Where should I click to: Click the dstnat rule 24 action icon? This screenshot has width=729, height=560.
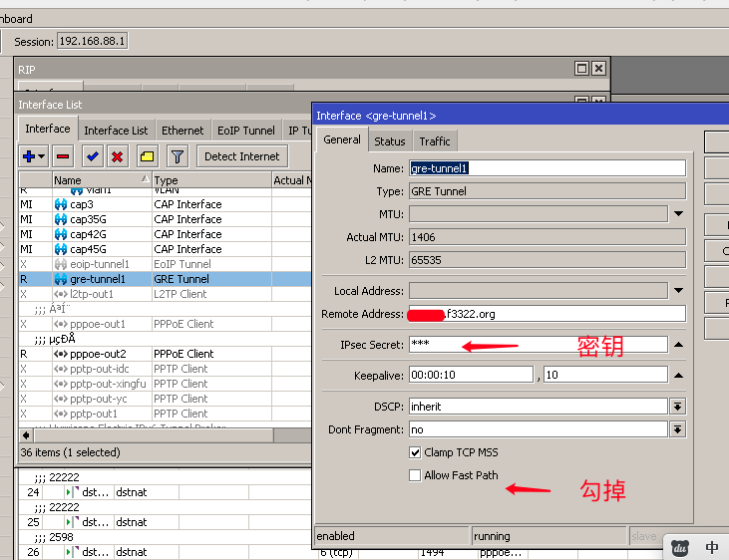[x=73, y=491]
